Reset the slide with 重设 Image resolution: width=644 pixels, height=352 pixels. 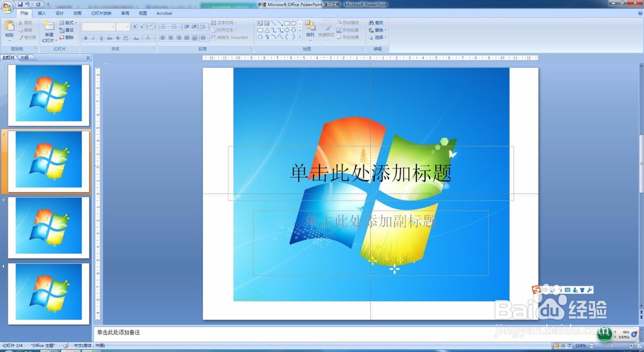pyautogui.click(x=66, y=30)
